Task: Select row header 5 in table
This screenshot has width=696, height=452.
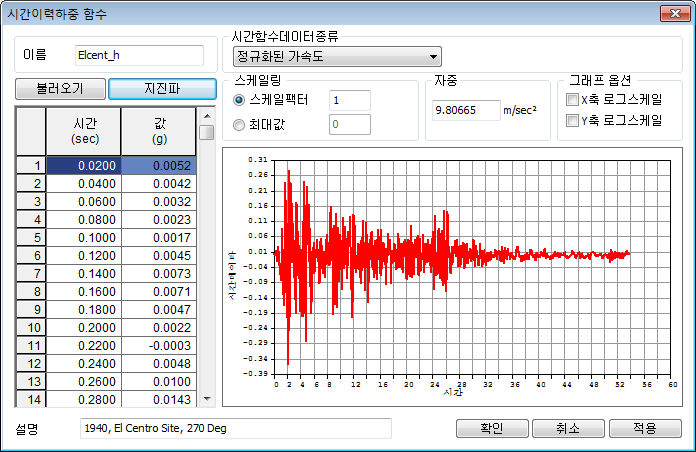Action: point(31,238)
